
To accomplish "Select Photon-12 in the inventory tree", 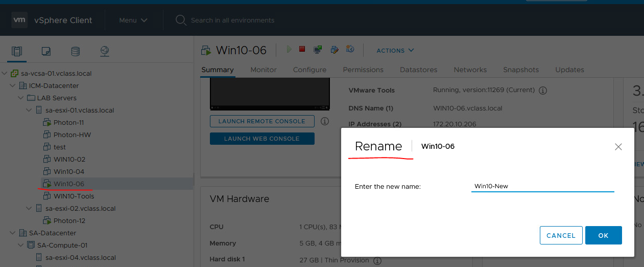I will click(69, 220).
